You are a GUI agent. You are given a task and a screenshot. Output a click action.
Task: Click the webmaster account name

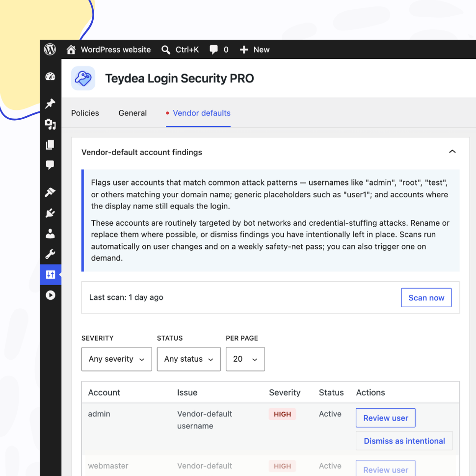point(108,466)
